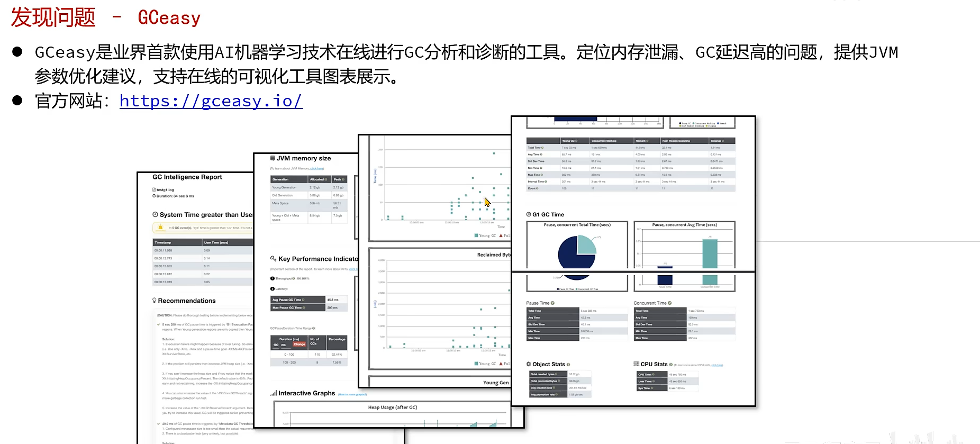This screenshot has height=444, width=980.
Task: Click the help icon next to Pause Time
Action: 552,303
